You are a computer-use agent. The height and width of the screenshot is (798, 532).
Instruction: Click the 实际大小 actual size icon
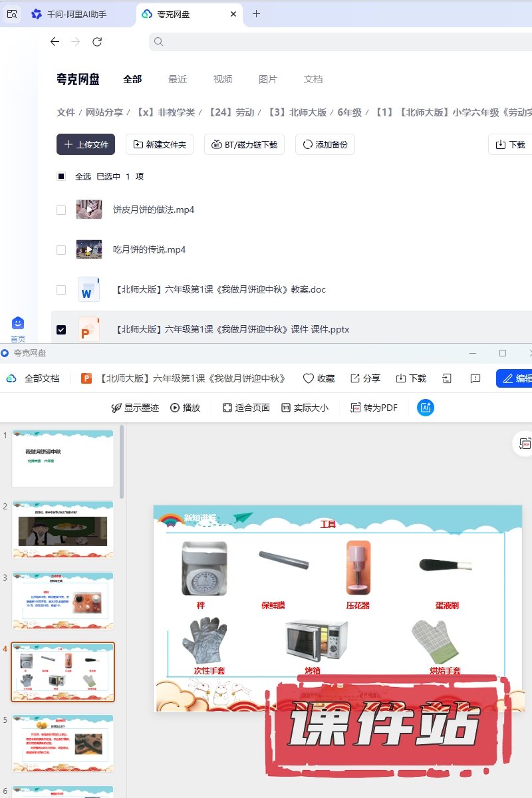tap(286, 408)
